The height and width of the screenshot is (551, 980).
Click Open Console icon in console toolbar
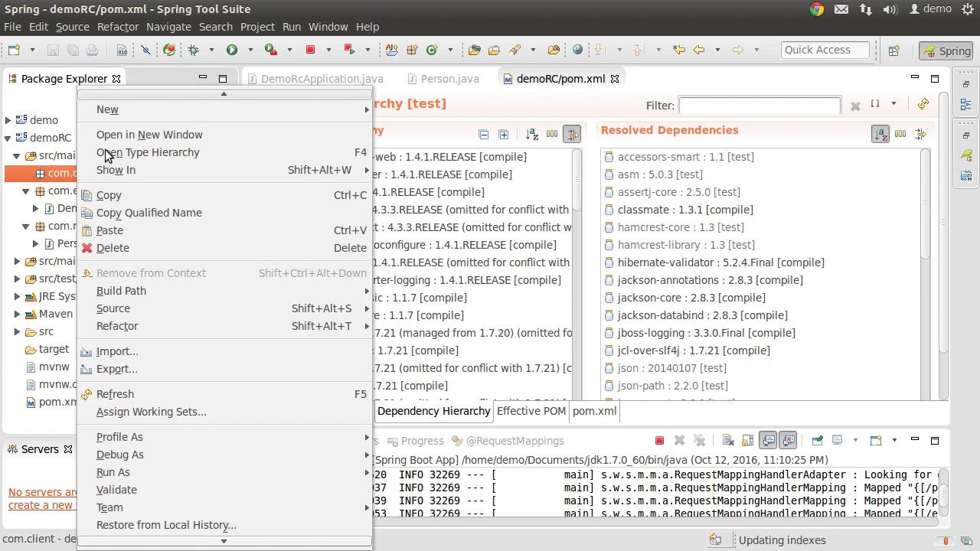[x=875, y=440]
